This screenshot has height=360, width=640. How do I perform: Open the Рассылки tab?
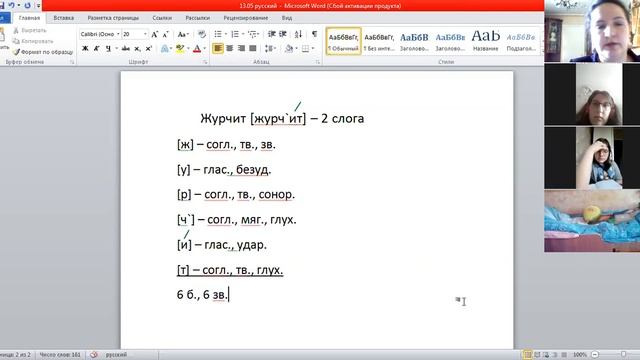[x=198, y=18]
